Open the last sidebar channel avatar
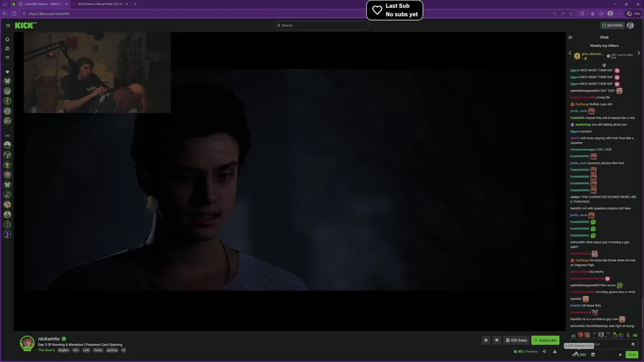Screen dimensions: 644x362 click(x=7, y=234)
